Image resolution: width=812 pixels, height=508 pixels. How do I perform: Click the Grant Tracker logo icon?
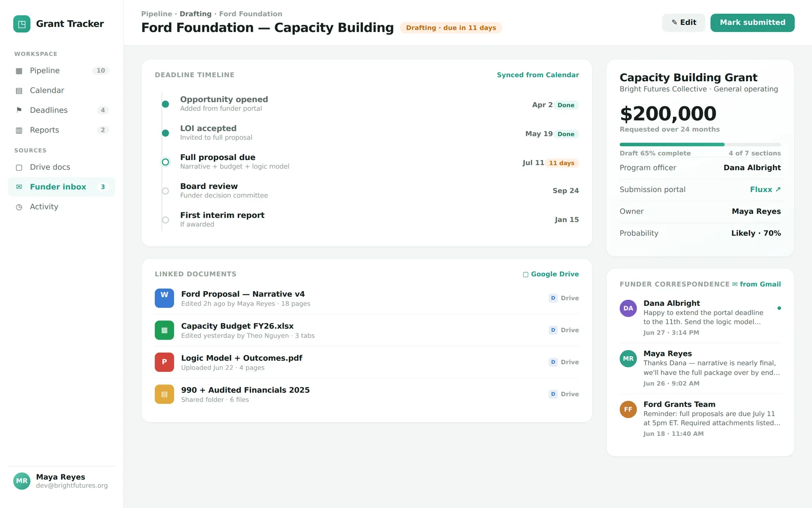22,24
